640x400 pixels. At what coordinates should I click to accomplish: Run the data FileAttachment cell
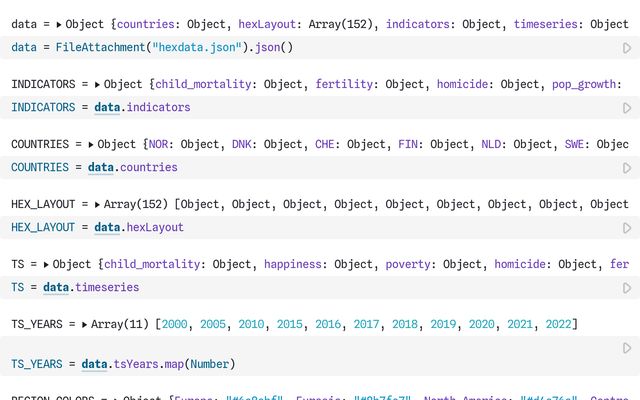point(627,48)
